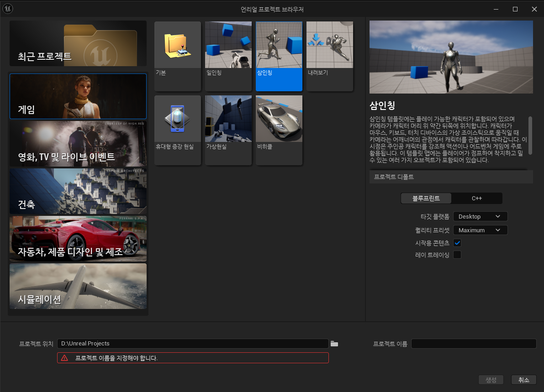Viewport: 544px width, 392px height.
Task: Choose the 건축 architecture category
Action: (78, 191)
